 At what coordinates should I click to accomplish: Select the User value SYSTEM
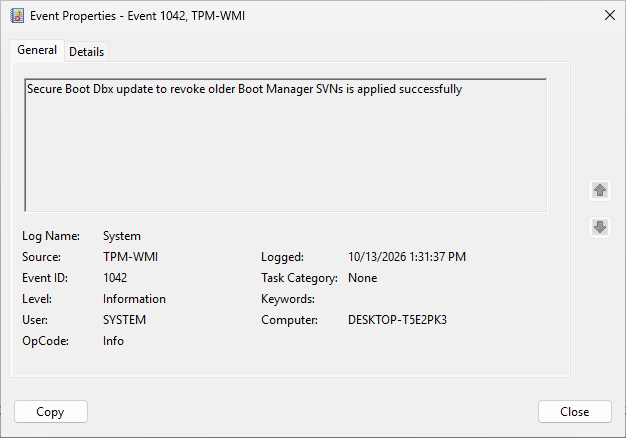124,320
